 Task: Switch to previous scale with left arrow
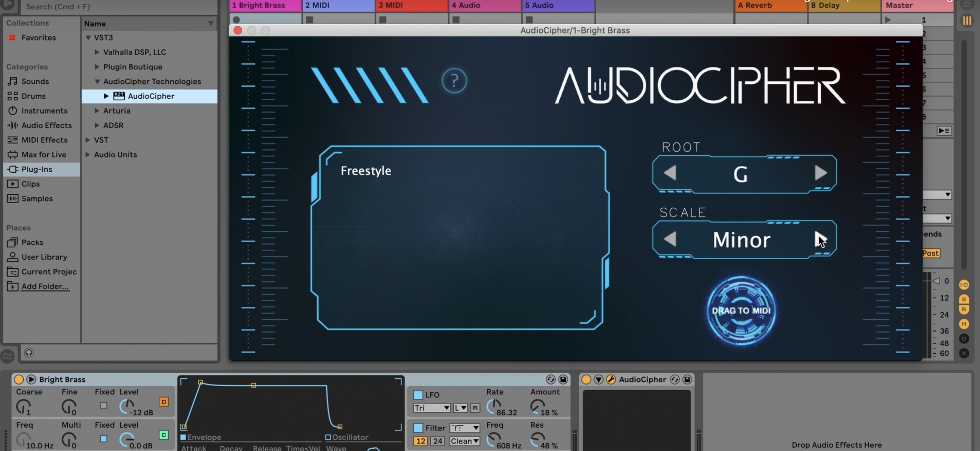[670, 239]
